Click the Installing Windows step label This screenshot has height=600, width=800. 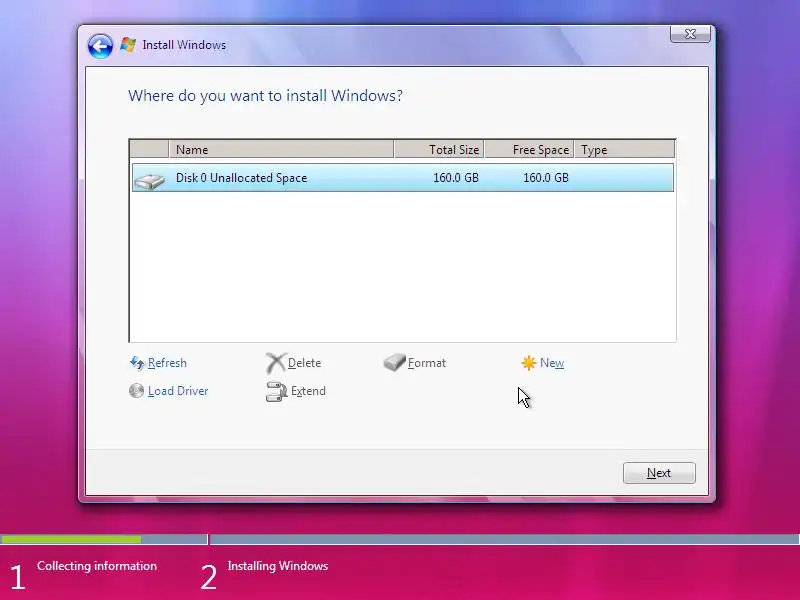pyautogui.click(x=278, y=566)
